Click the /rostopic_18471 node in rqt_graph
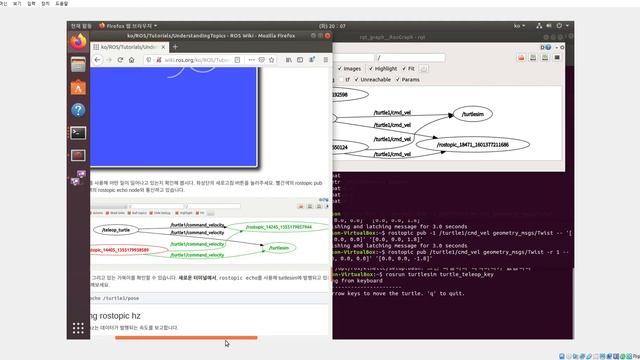This screenshot has height=360, width=640. (473, 144)
